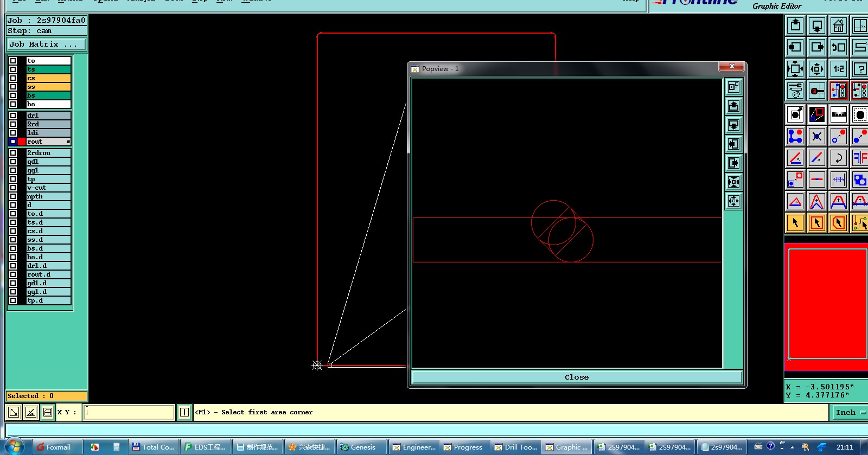Click Close button in Popview window
The image size is (868, 455).
coord(577,377)
